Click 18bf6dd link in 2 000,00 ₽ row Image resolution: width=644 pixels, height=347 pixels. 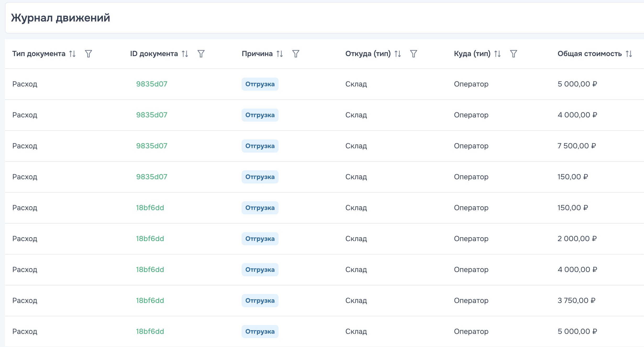point(150,239)
